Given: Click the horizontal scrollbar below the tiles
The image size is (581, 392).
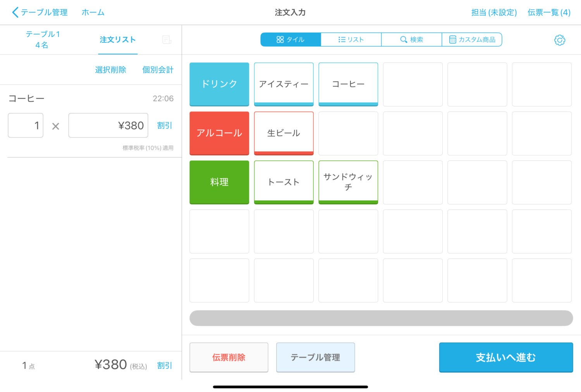Looking at the screenshot, I should pyautogui.click(x=381, y=318).
